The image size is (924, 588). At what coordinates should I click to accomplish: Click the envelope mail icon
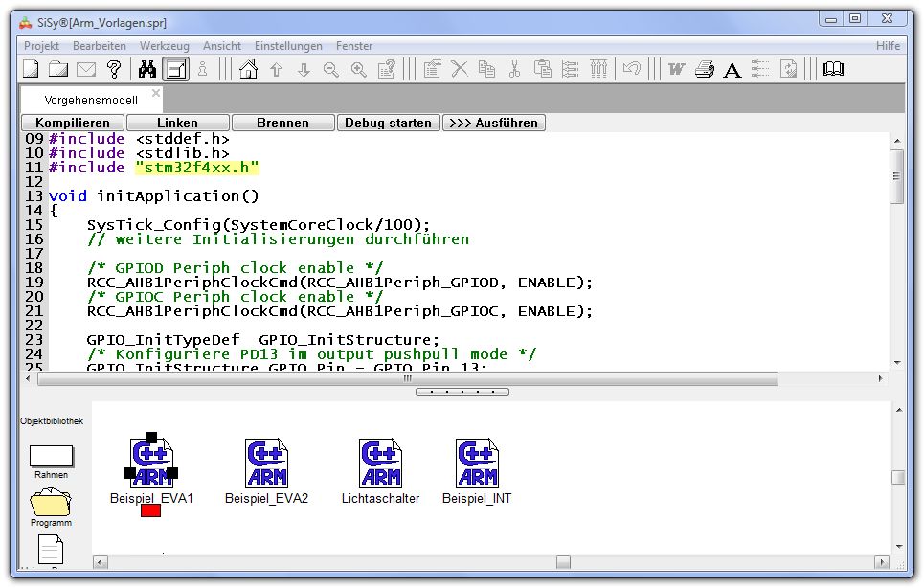click(x=86, y=70)
